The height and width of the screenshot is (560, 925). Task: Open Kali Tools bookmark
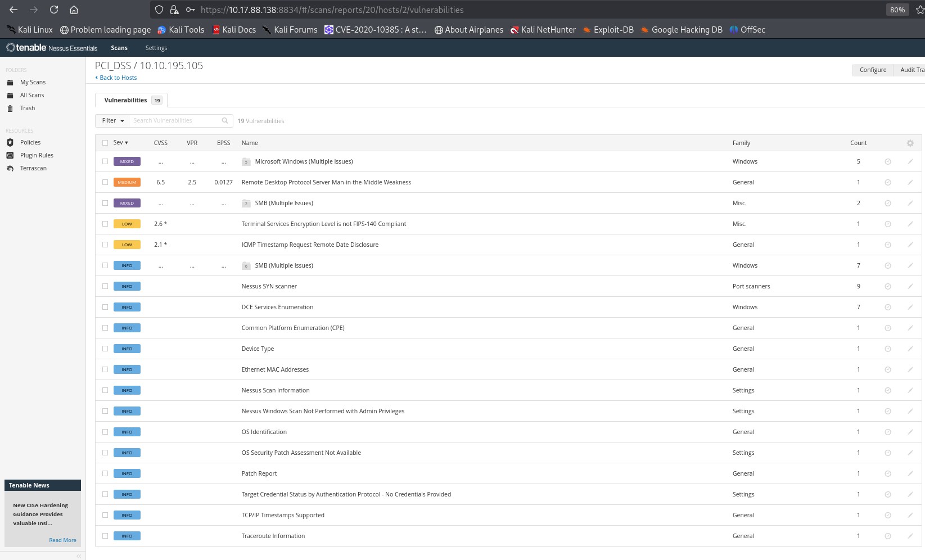click(181, 30)
